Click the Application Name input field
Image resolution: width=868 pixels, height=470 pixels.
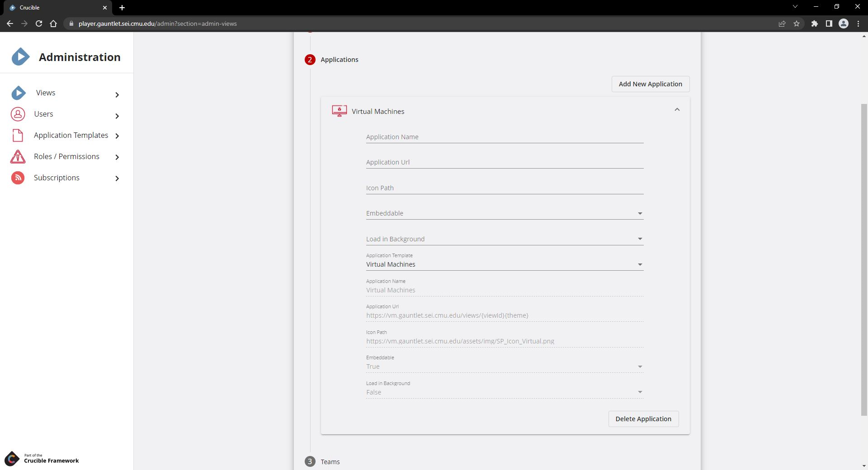pyautogui.click(x=504, y=137)
